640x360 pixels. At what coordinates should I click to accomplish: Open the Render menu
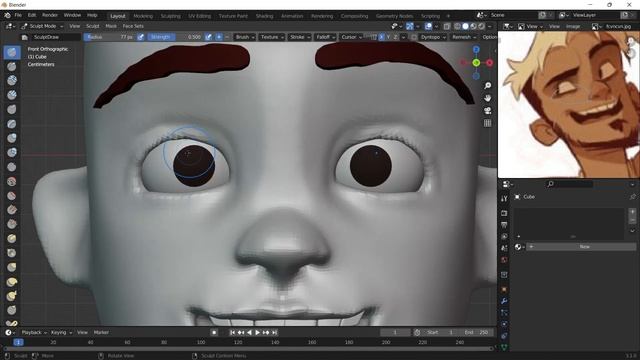(x=50, y=15)
